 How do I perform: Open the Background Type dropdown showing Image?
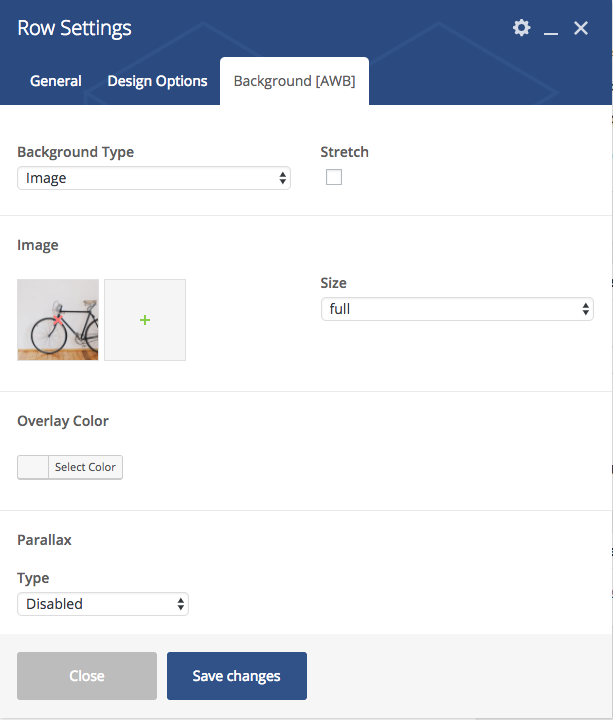click(154, 178)
